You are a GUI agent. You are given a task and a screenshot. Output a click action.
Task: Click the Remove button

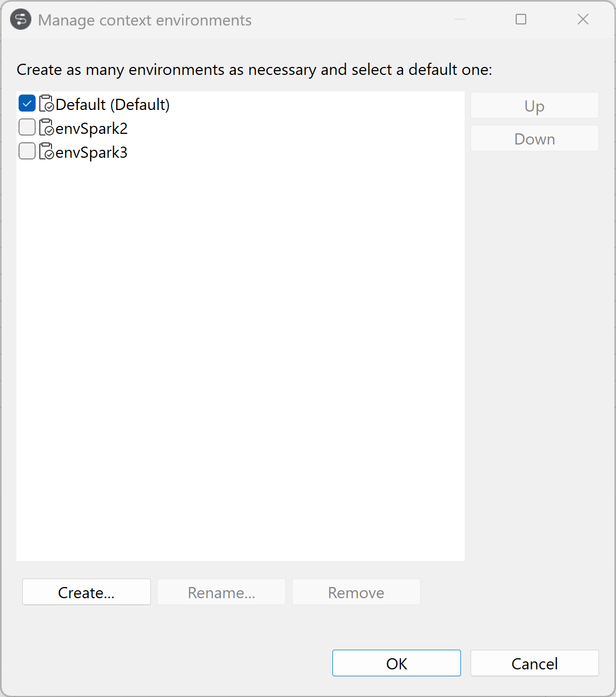356,592
